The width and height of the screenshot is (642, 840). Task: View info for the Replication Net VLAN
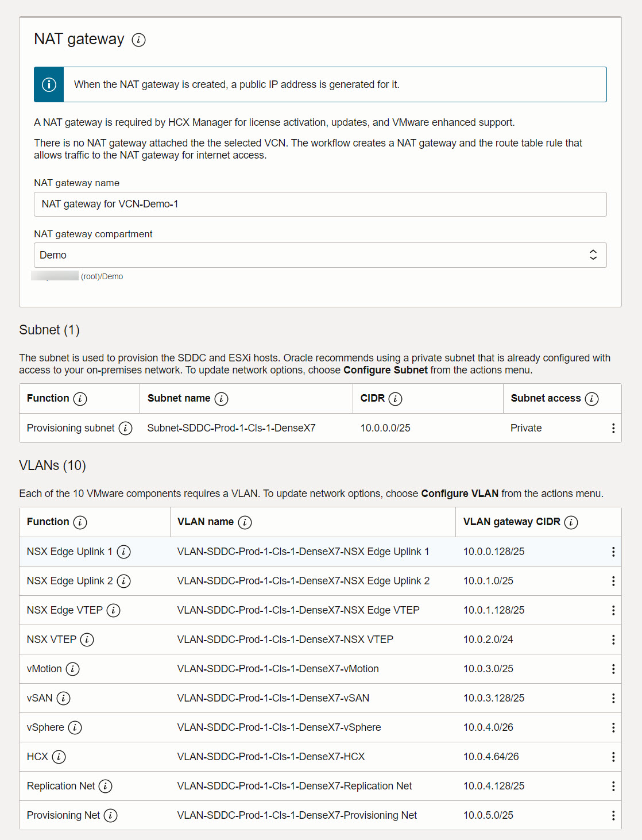tap(106, 786)
